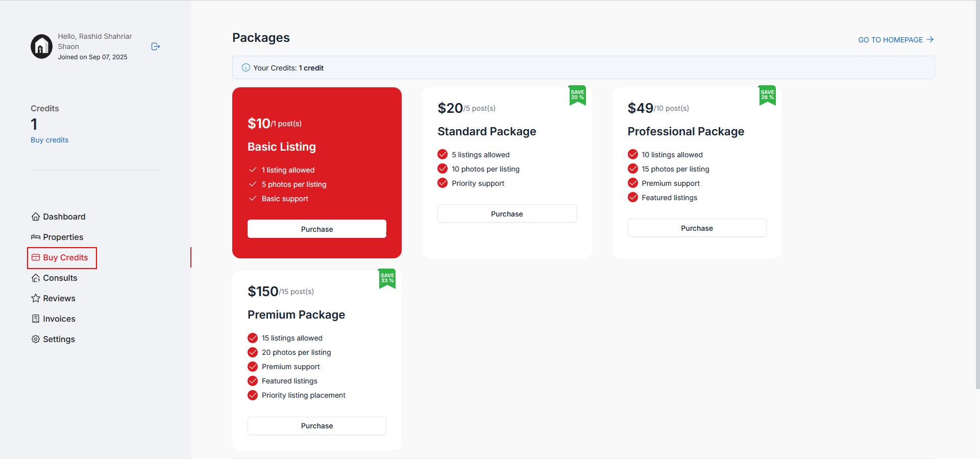Click the Dashboard home icon in sidebar

(x=36, y=216)
